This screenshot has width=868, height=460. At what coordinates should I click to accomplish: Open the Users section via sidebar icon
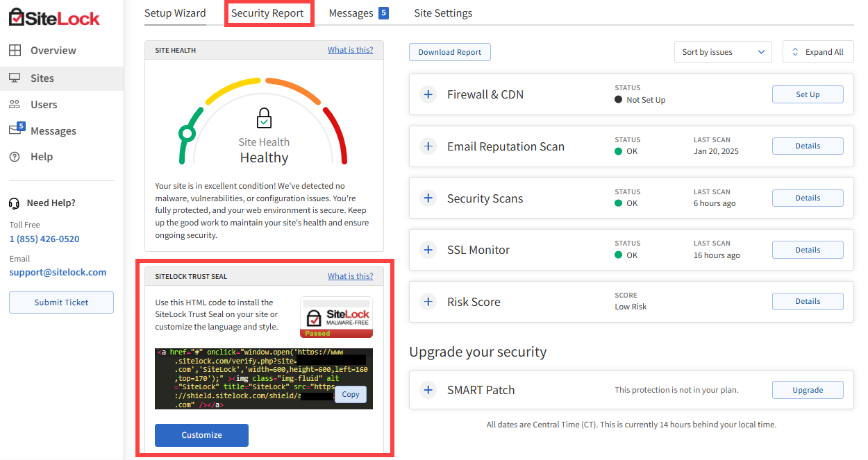(x=15, y=104)
